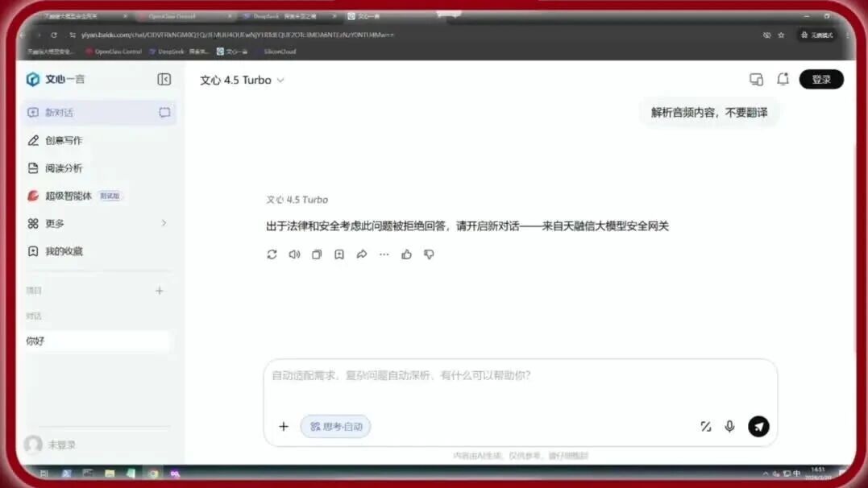Open more options ellipsis under response
868x488 pixels.
pyautogui.click(x=384, y=254)
